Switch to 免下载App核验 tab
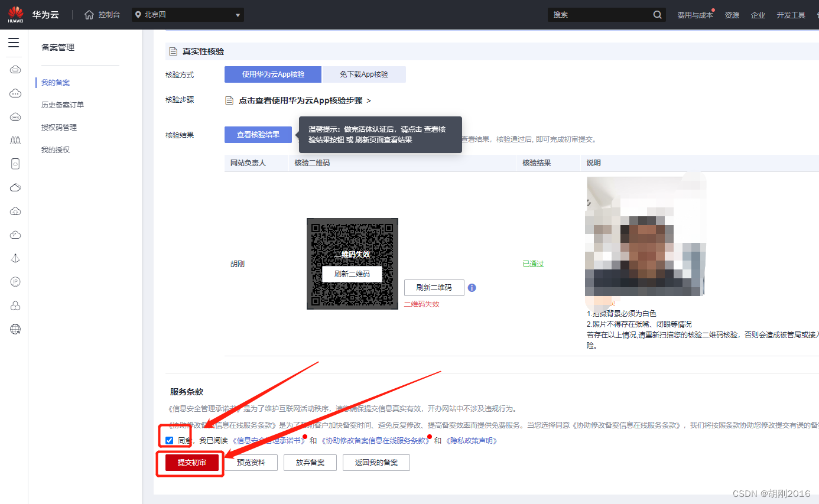This screenshot has height=504, width=819. click(364, 74)
